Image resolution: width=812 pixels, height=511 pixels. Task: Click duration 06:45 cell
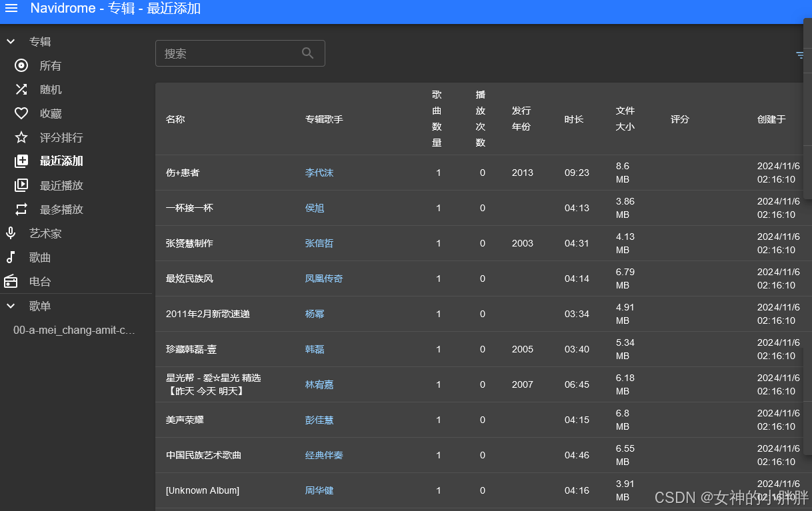click(x=577, y=384)
